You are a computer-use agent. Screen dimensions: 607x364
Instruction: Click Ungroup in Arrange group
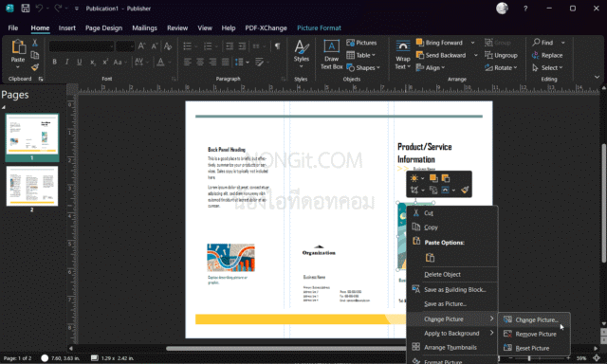pyautogui.click(x=501, y=55)
